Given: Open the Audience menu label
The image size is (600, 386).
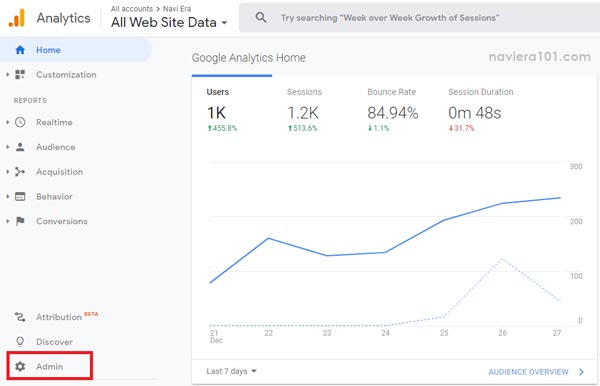Looking at the screenshot, I should (55, 147).
